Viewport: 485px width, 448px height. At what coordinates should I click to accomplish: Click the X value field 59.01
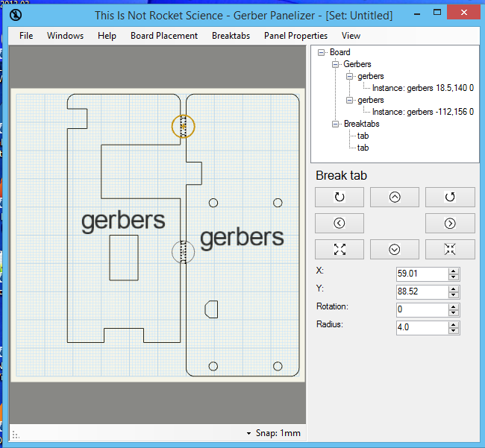pyautogui.click(x=422, y=274)
